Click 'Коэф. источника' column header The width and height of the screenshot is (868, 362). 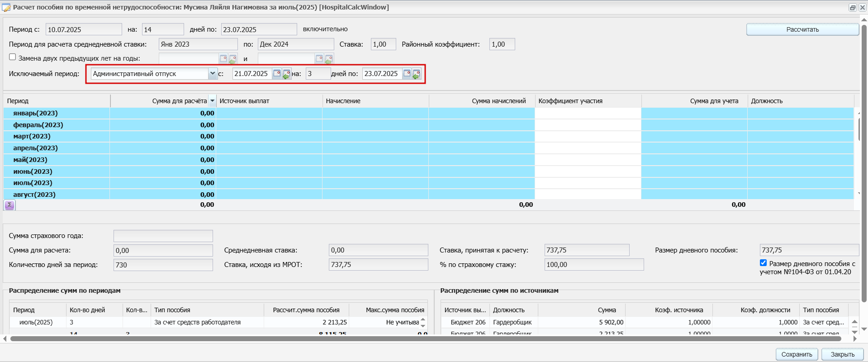[x=669, y=310]
